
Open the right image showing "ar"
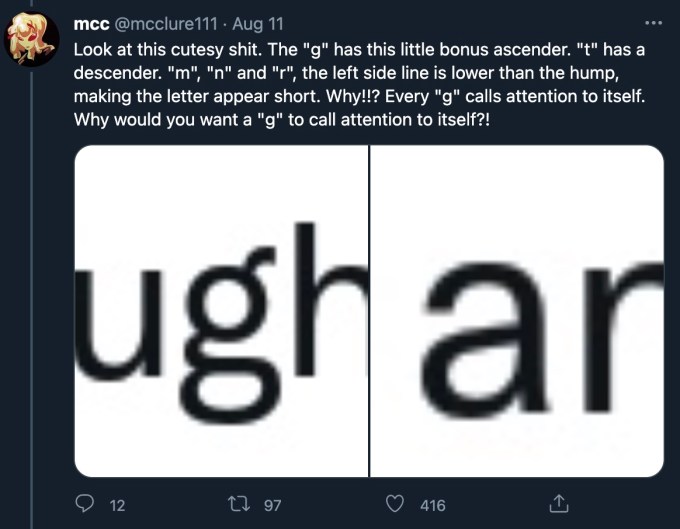point(517,310)
